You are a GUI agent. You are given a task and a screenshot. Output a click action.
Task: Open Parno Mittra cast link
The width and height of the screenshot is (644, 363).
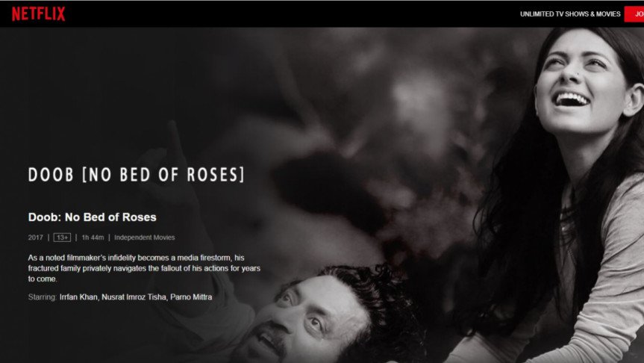[191, 297]
